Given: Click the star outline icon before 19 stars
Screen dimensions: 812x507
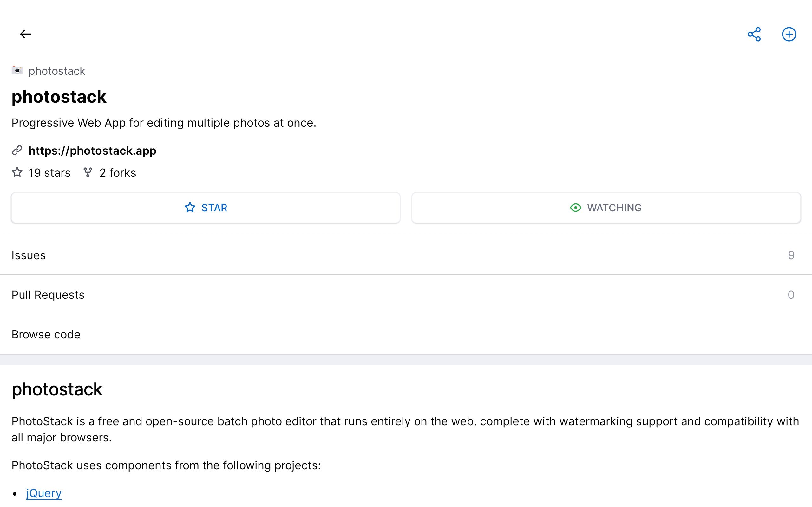Looking at the screenshot, I should (17, 172).
